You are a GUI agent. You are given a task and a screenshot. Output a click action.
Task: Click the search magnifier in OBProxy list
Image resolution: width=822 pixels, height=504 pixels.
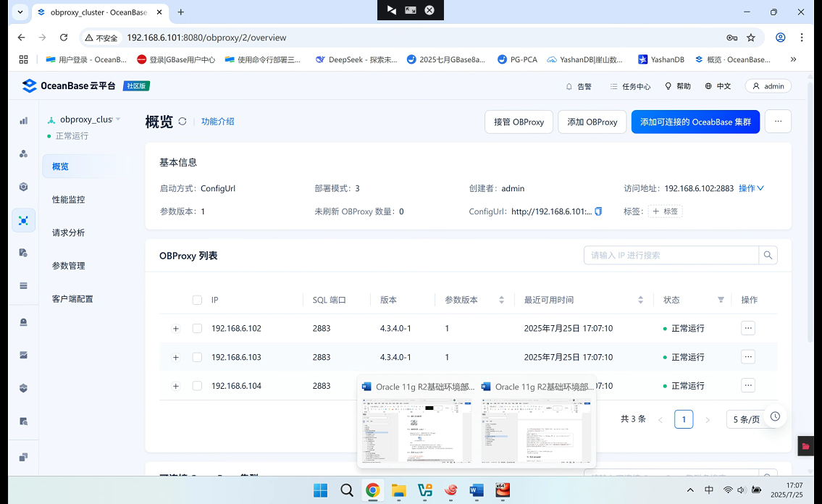coord(768,255)
